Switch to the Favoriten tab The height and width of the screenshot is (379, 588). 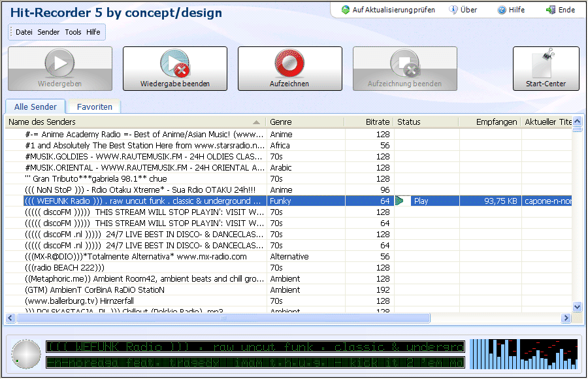point(94,107)
